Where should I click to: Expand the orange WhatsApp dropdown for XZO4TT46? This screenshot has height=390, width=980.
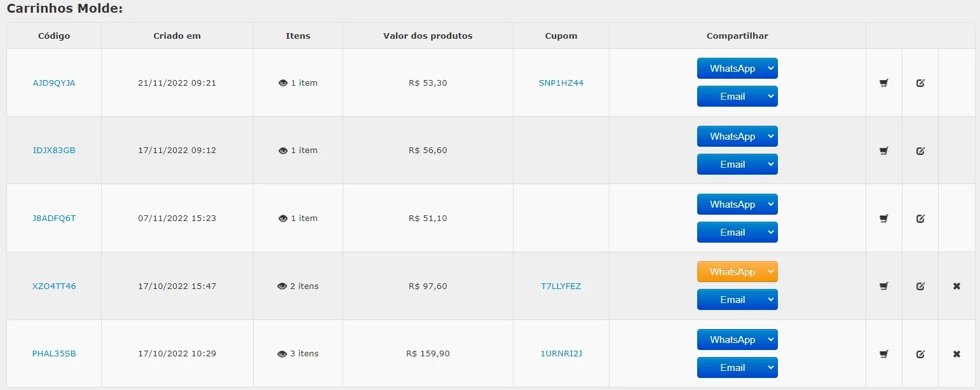coord(737,272)
